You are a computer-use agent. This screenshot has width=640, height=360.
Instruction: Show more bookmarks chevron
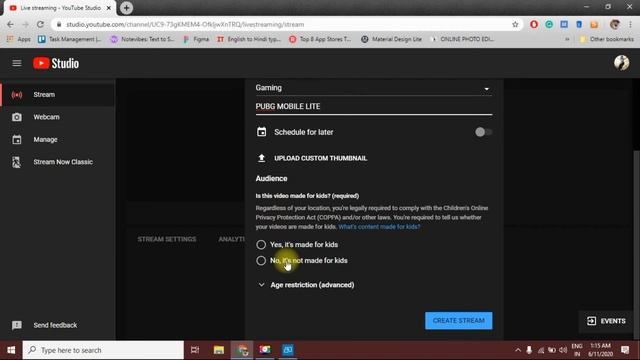pyautogui.click(x=567, y=39)
